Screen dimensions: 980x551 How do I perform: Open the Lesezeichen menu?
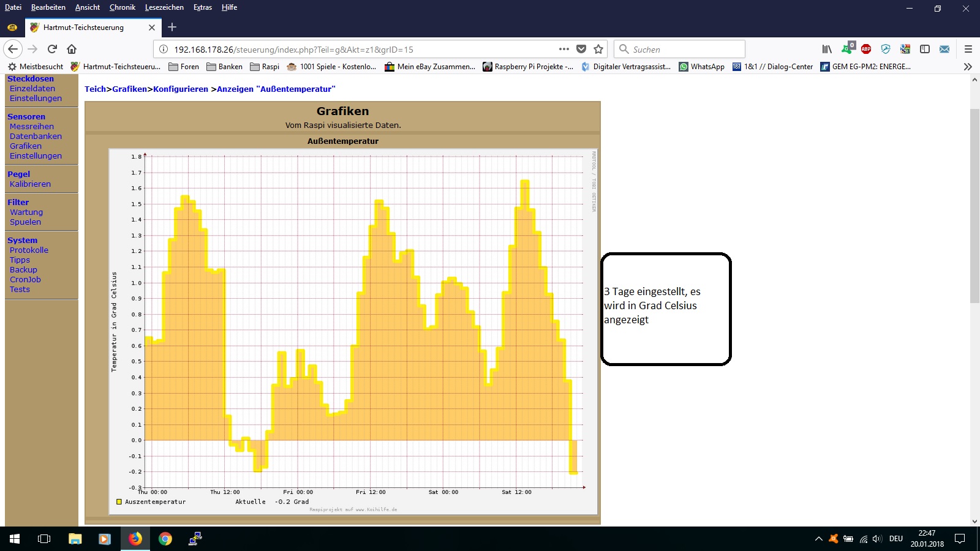164,7
